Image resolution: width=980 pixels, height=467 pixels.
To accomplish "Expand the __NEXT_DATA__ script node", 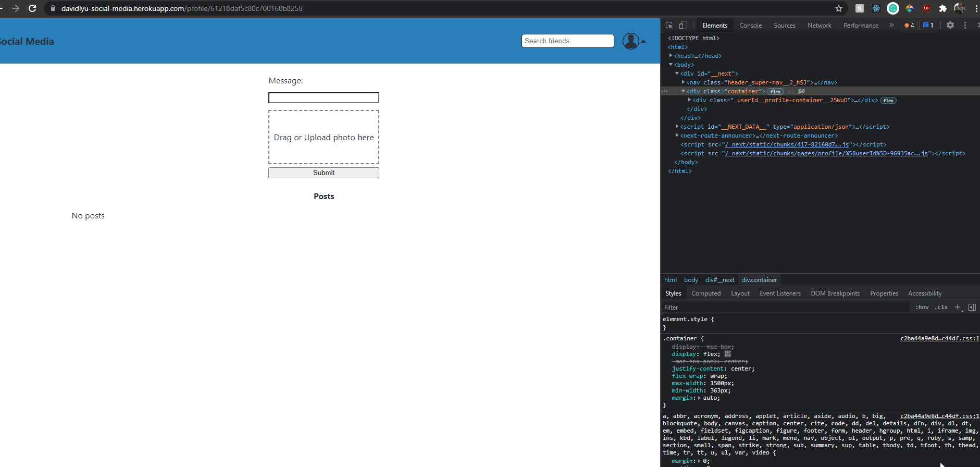I will [x=677, y=127].
